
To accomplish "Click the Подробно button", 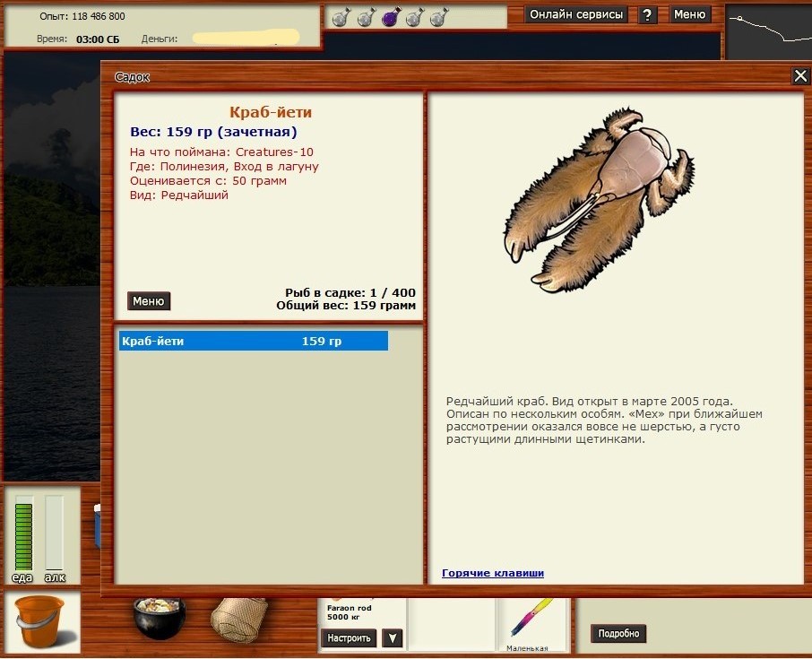I will tap(618, 634).
